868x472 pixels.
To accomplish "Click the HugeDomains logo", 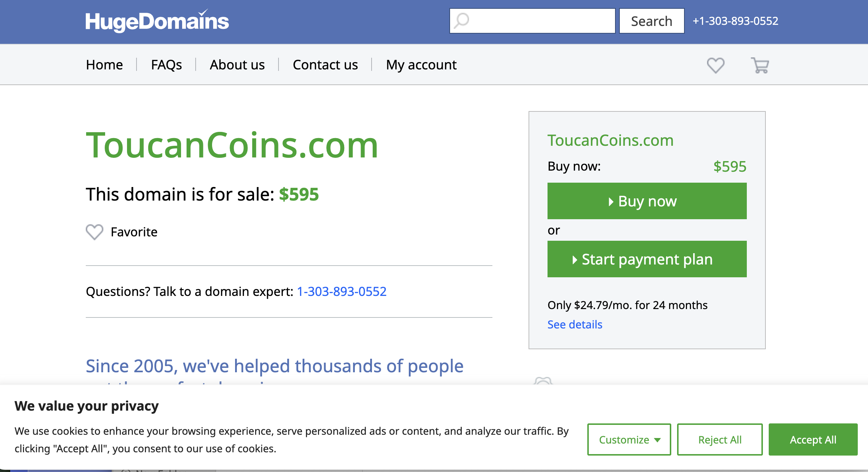I will [157, 21].
